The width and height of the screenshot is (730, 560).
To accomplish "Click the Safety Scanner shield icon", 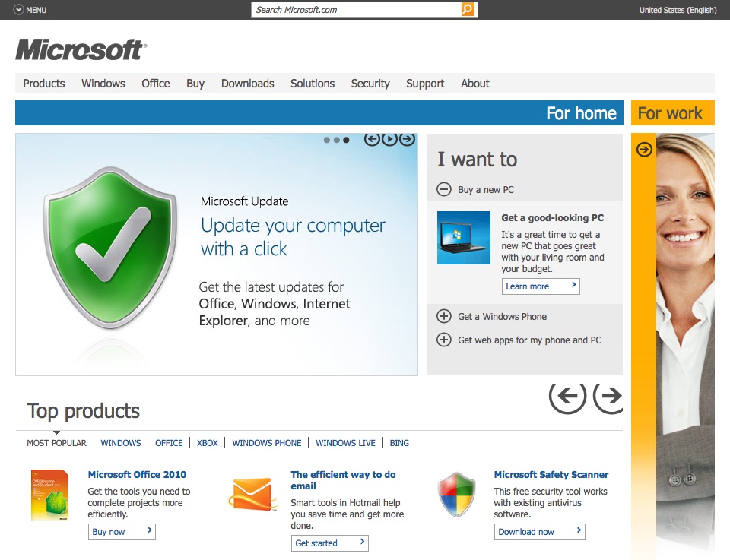I will click(457, 495).
